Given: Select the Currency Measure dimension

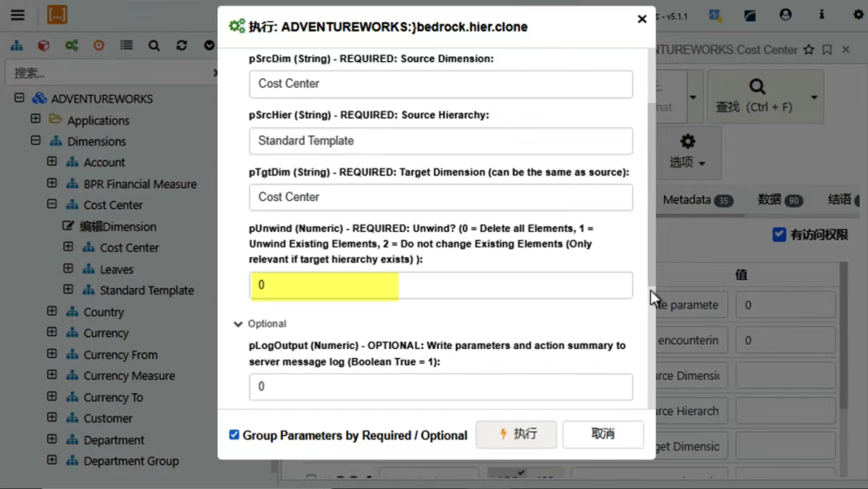Looking at the screenshot, I should pos(129,376).
